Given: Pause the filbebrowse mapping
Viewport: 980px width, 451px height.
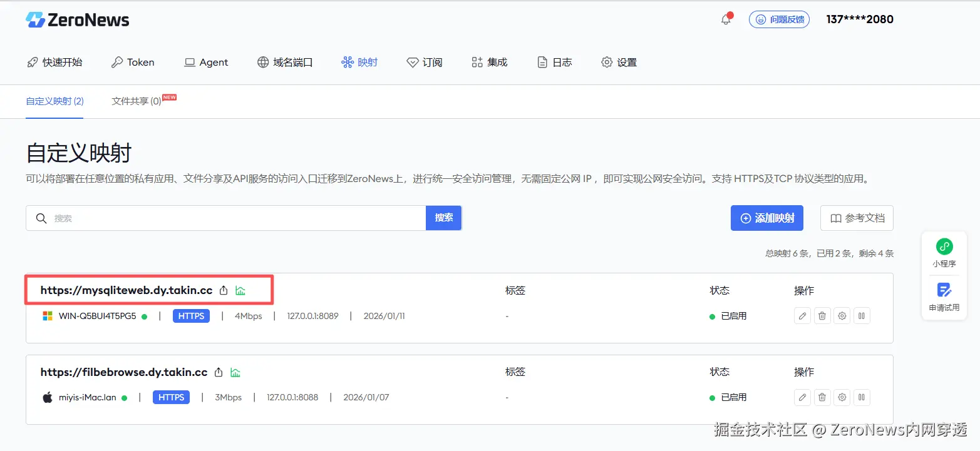Looking at the screenshot, I should click(862, 397).
